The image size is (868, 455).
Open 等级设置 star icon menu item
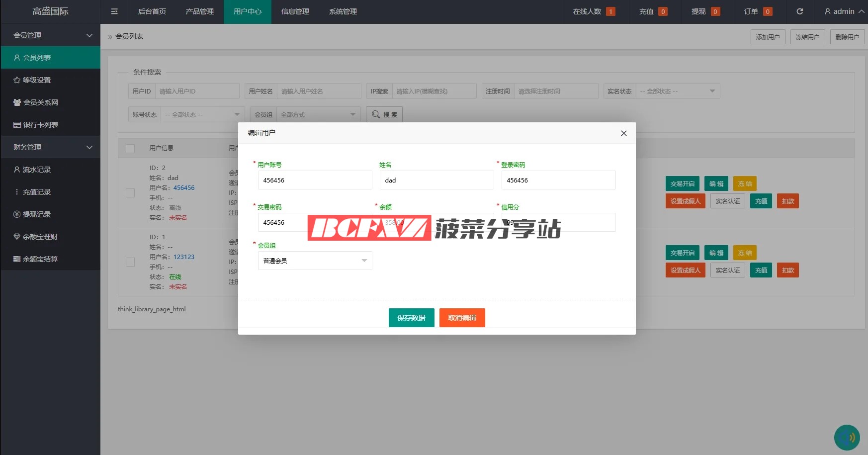32,80
